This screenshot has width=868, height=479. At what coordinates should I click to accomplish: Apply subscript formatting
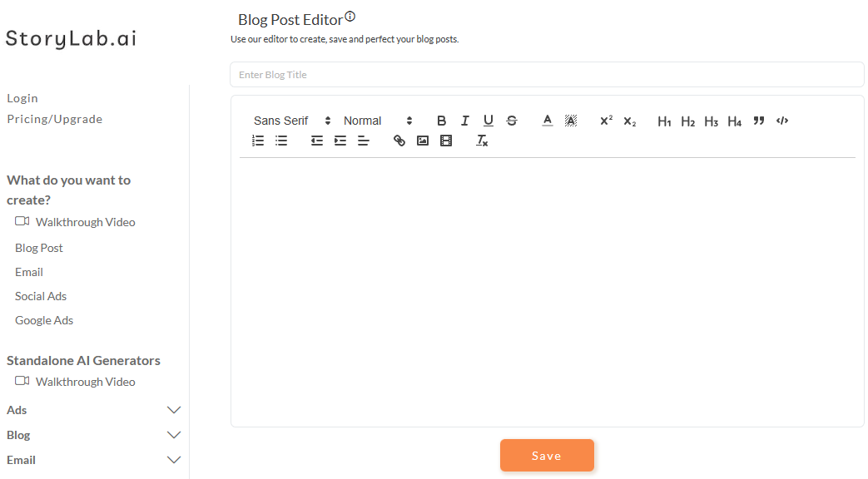pos(629,121)
